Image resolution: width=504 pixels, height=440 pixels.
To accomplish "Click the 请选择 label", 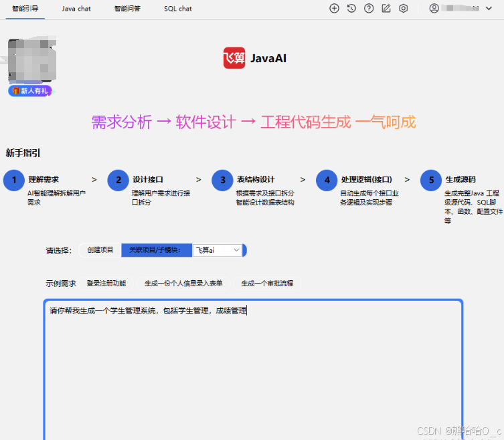I will coord(58,251).
